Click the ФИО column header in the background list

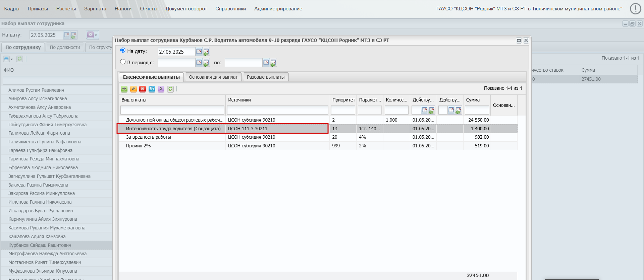pyautogui.click(x=57, y=70)
